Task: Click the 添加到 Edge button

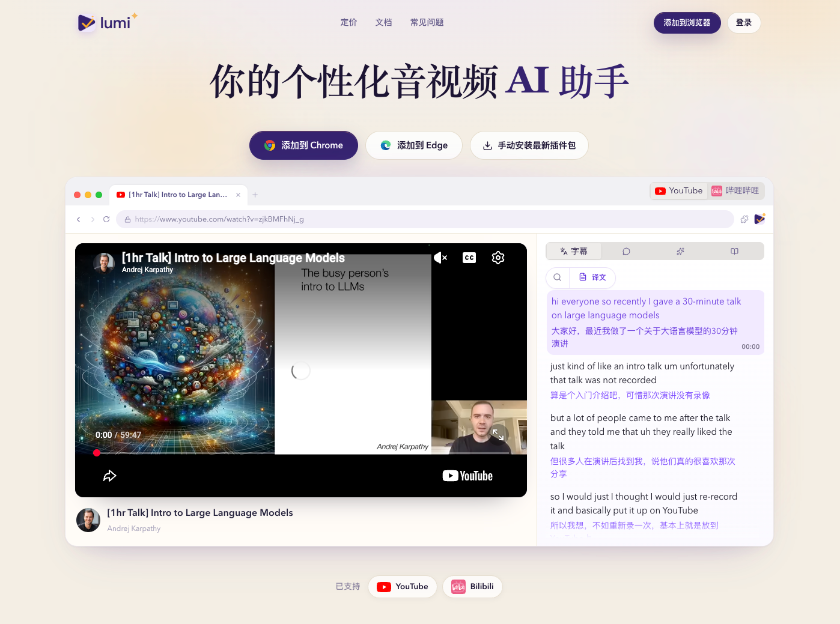Action: 414,145
